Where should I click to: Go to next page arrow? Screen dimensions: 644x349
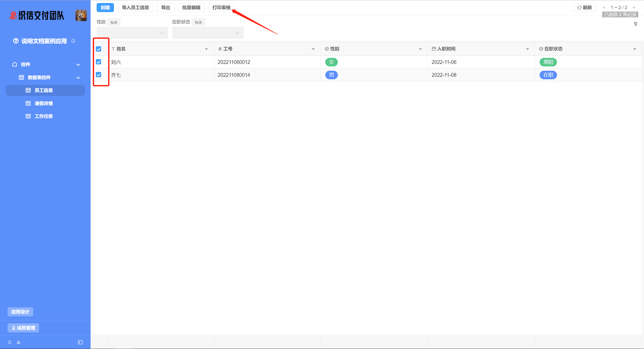(x=634, y=8)
